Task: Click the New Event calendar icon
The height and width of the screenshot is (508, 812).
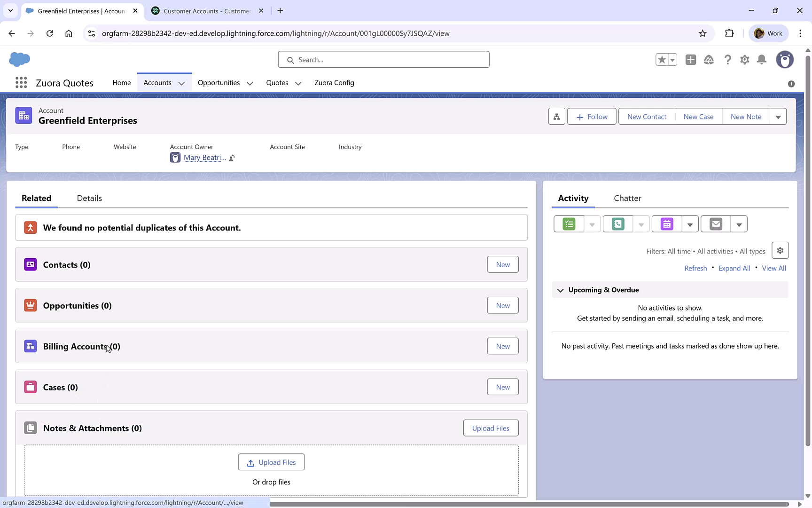Action: [x=666, y=224]
